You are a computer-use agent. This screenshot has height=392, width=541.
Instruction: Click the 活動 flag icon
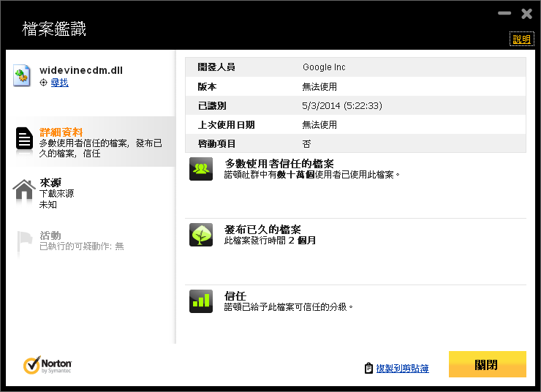(x=25, y=241)
